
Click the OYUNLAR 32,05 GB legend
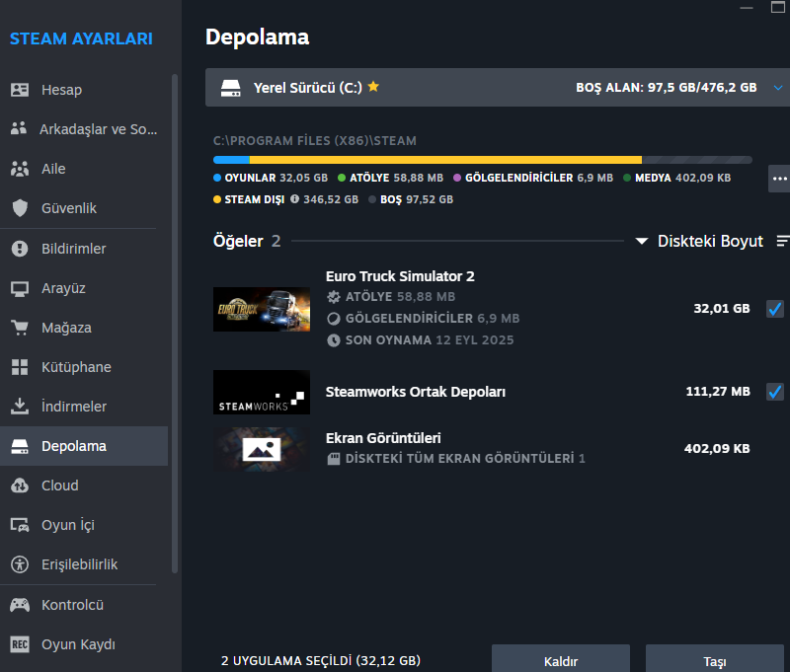[271, 178]
